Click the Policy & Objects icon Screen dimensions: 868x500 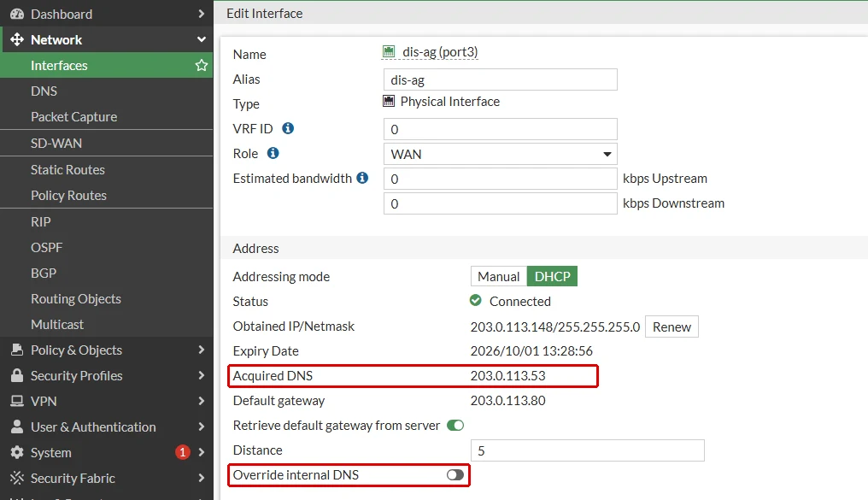coord(17,350)
